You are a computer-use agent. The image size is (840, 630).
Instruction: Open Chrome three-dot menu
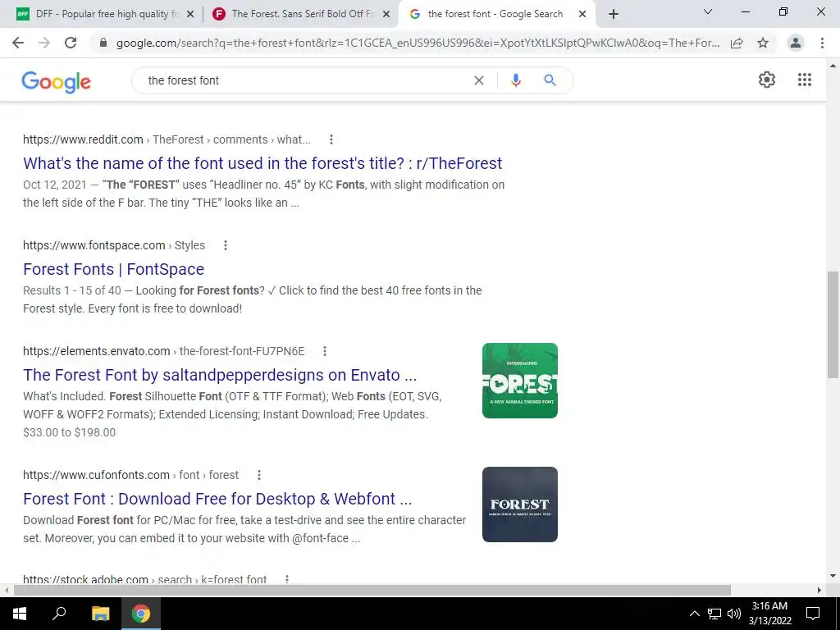pyautogui.click(x=822, y=43)
